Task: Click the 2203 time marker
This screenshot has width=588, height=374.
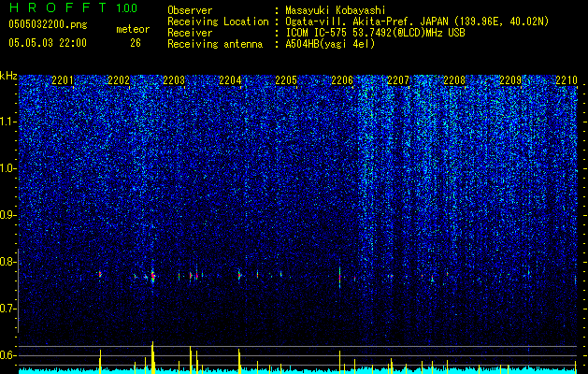Action: [174, 79]
